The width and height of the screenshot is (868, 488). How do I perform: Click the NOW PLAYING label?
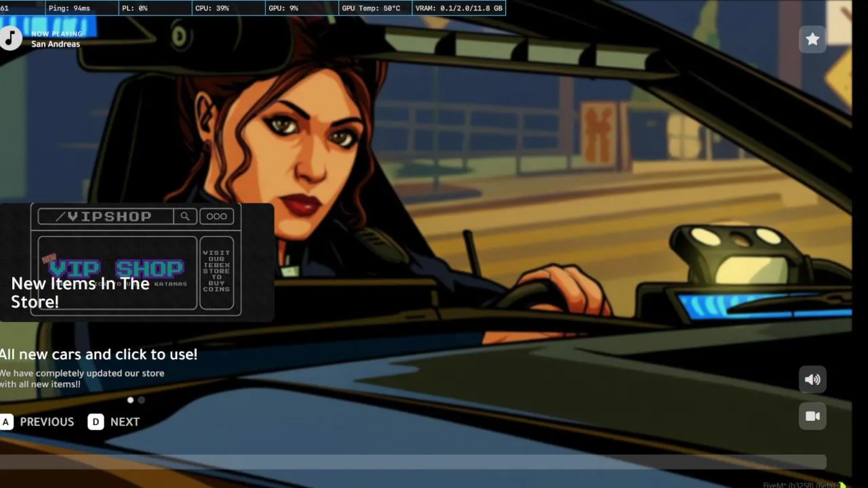[57, 33]
